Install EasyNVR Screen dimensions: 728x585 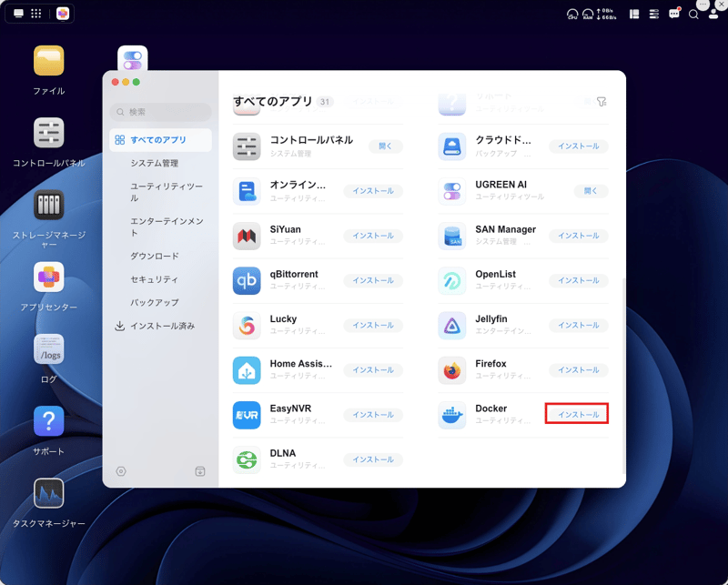[x=373, y=415]
